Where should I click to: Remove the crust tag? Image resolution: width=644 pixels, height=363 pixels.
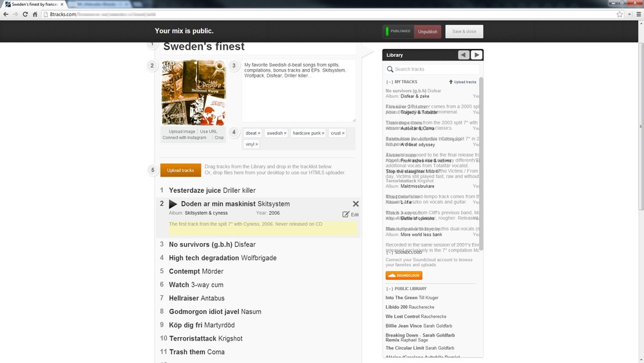(x=343, y=133)
